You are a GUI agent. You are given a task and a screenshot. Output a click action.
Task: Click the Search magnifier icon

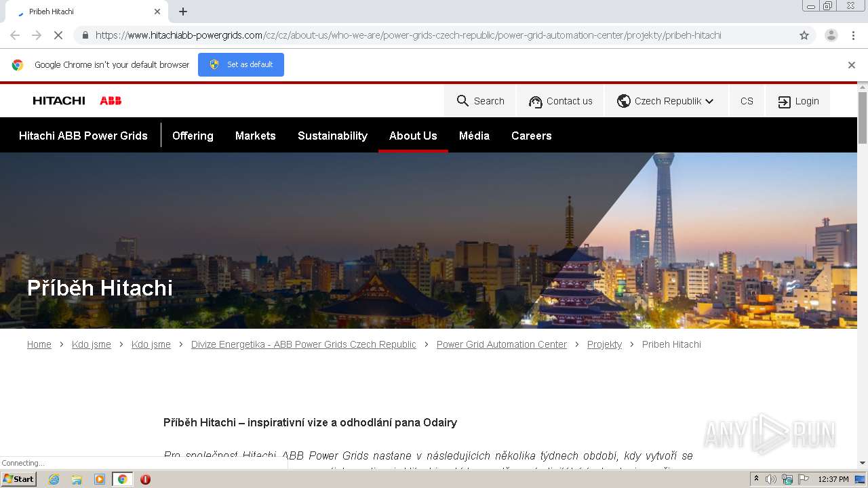pos(463,101)
